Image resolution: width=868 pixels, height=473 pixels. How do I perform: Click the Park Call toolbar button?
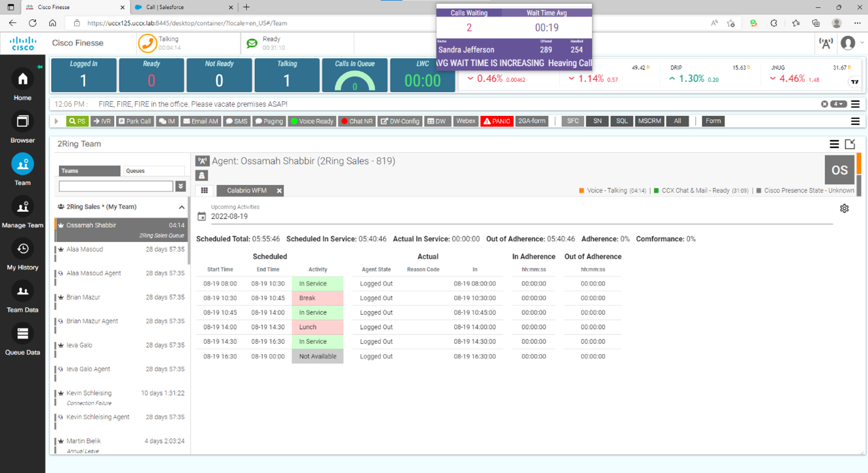point(134,121)
